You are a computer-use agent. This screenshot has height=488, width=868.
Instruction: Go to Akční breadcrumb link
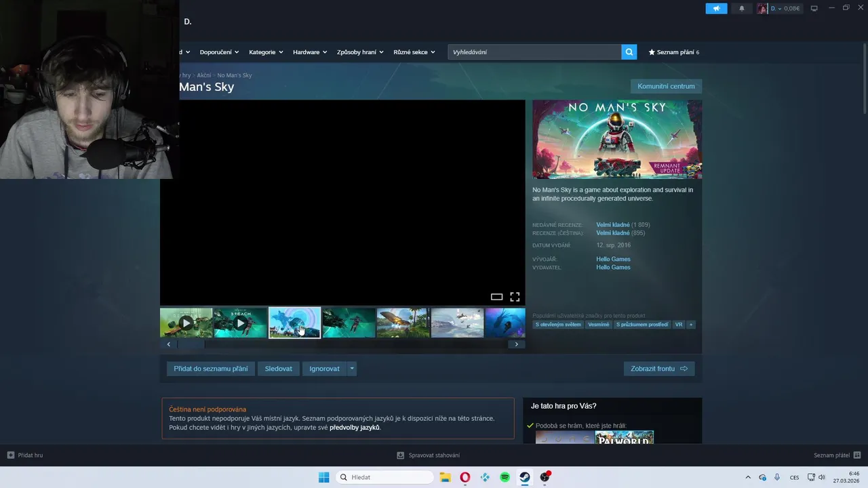(203, 75)
